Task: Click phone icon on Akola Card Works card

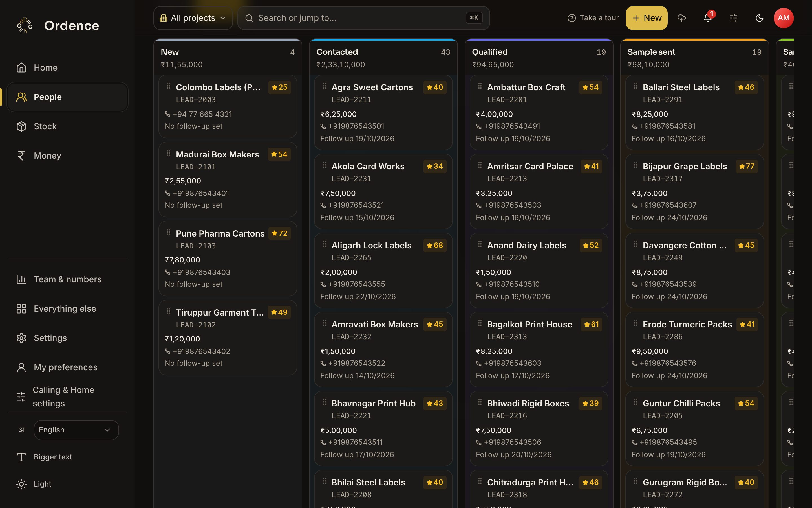Action: coord(323,205)
